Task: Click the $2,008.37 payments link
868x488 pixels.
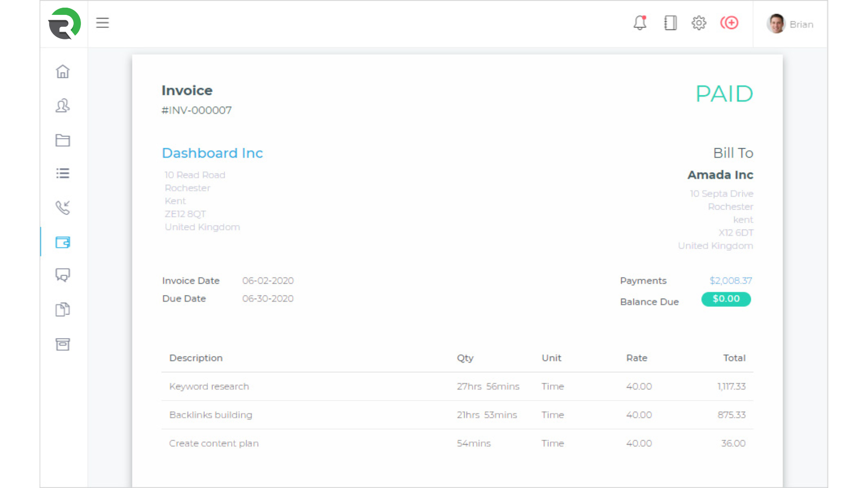Action: click(731, 281)
